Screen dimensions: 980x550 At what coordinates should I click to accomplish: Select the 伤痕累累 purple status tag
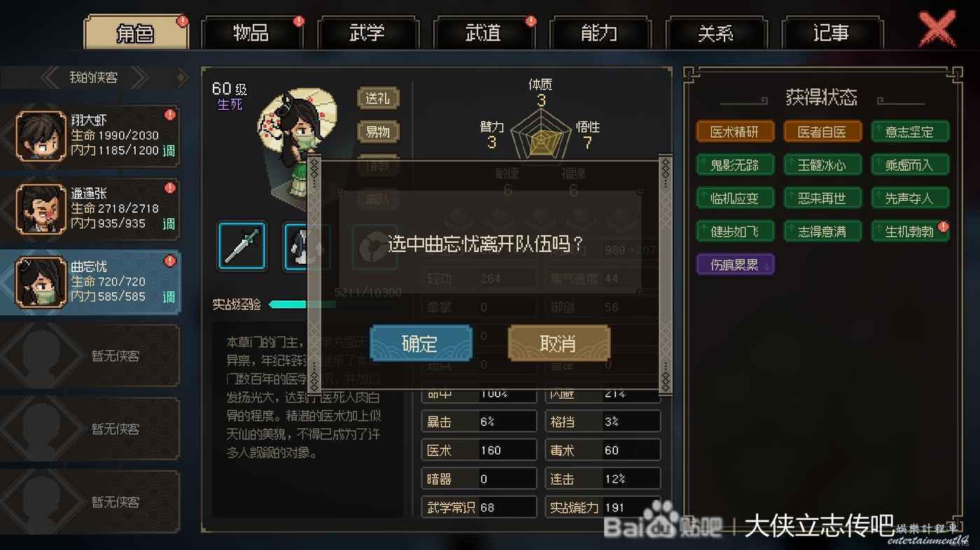click(735, 265)
